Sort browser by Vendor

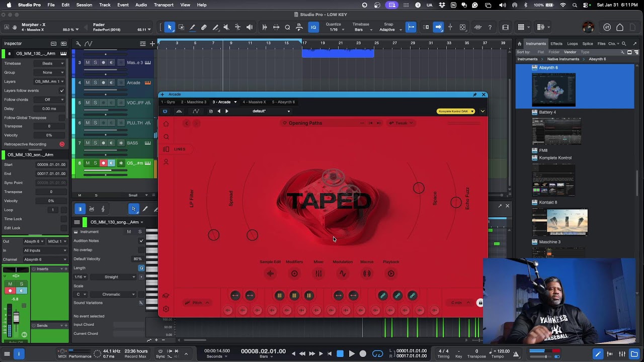(x=570, y=52)
